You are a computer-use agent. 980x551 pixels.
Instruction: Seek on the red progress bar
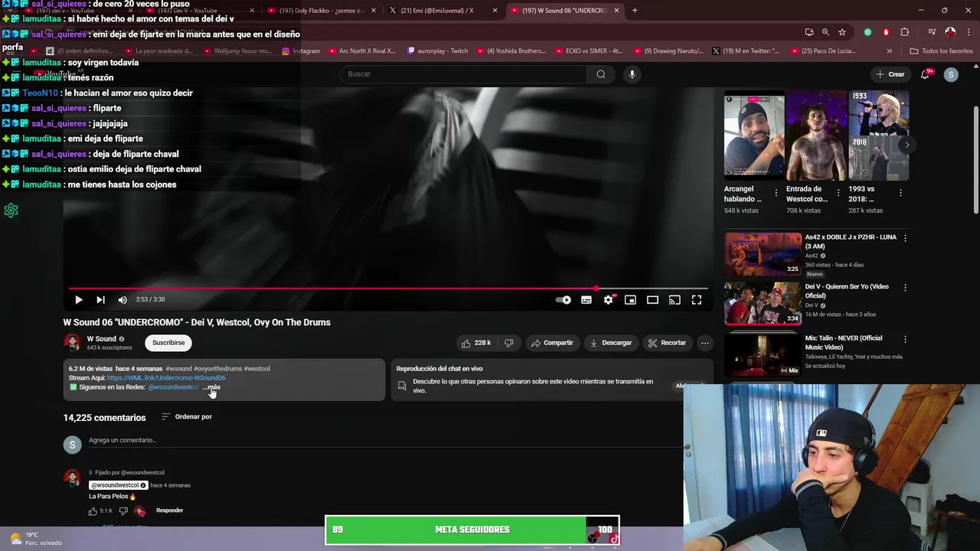[388, 289]
